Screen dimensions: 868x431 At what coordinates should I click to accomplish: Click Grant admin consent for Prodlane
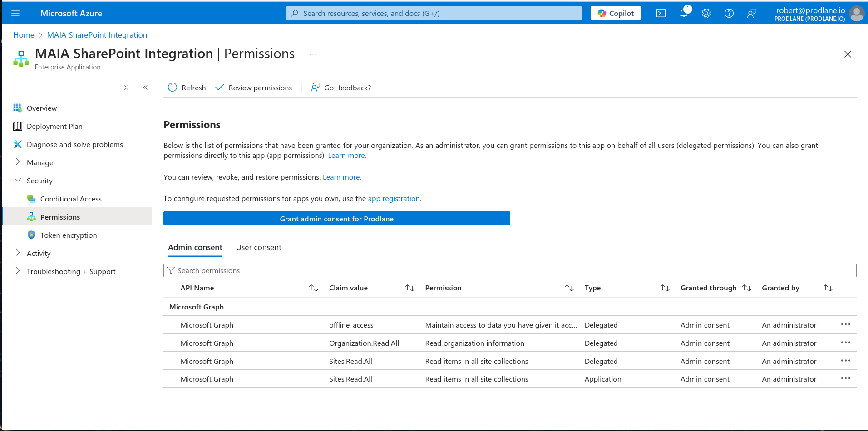point(337,218)
